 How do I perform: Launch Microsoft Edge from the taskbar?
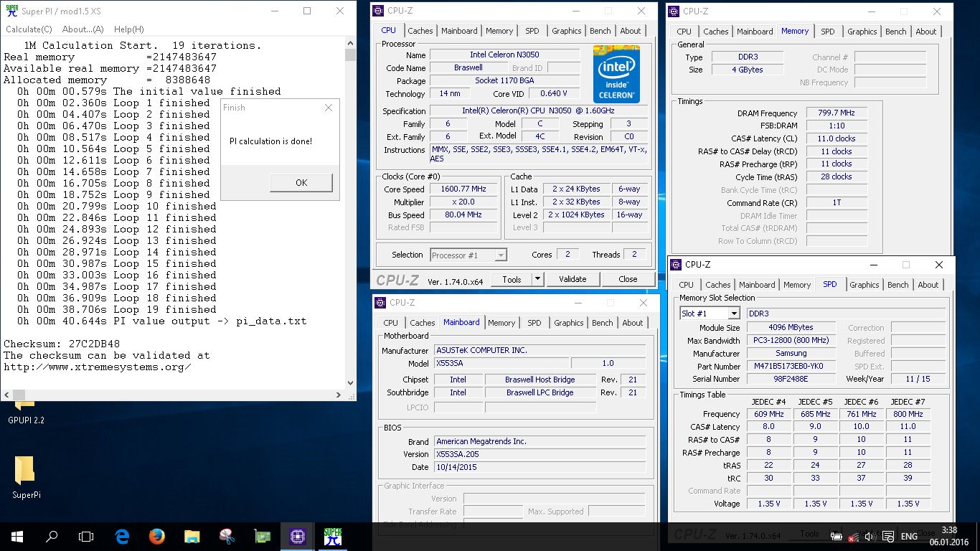122,536
